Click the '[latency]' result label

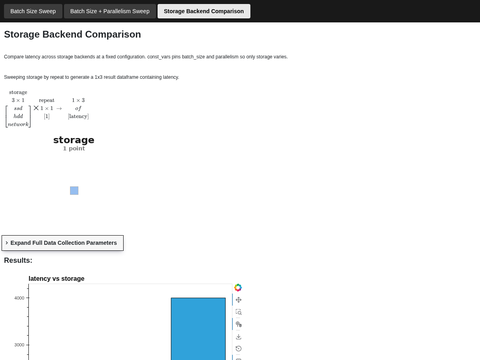tap(78, 116)
